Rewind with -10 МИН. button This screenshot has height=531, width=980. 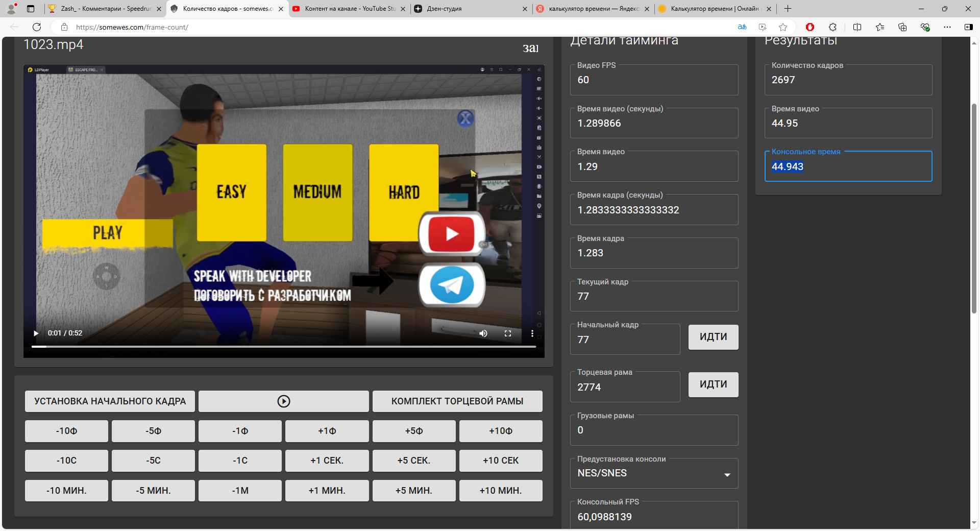[x=66, y=491]
